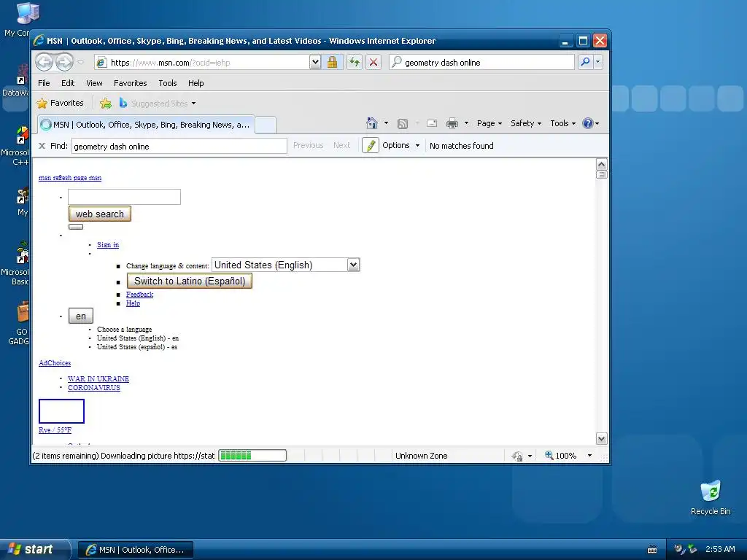Click the msn refresh page link
Image resolution: width=747 pixels, height=560 pixels.
click(x=70, y=178)
